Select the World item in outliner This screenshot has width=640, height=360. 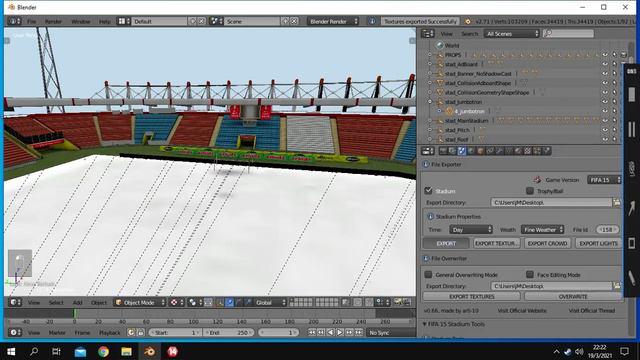(452, 45)
